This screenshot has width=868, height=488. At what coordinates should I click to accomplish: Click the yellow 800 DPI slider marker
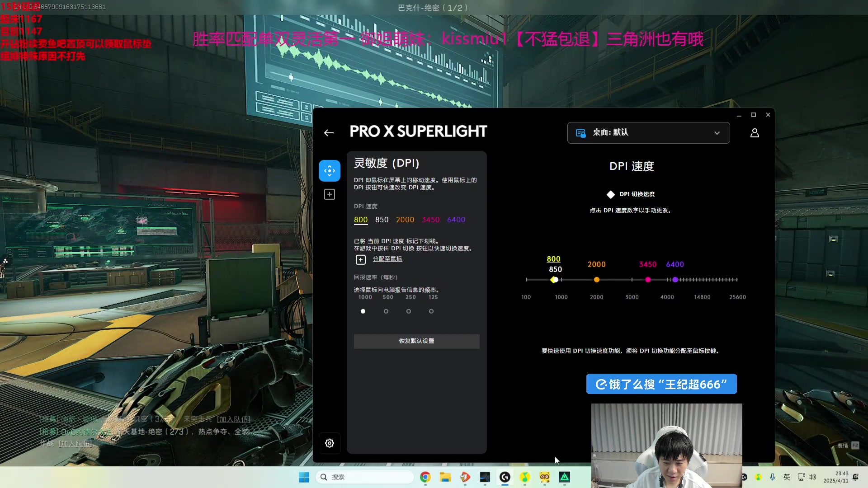(x=553, y=280)
